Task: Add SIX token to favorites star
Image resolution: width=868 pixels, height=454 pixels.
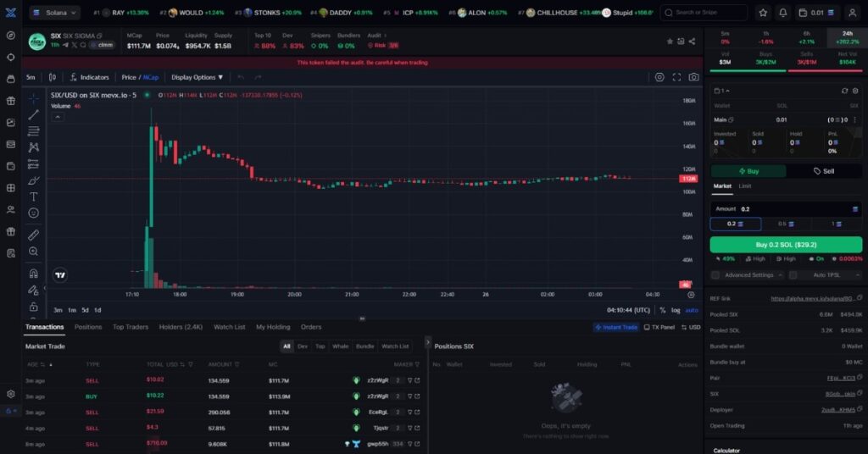Action: (670, 42)
